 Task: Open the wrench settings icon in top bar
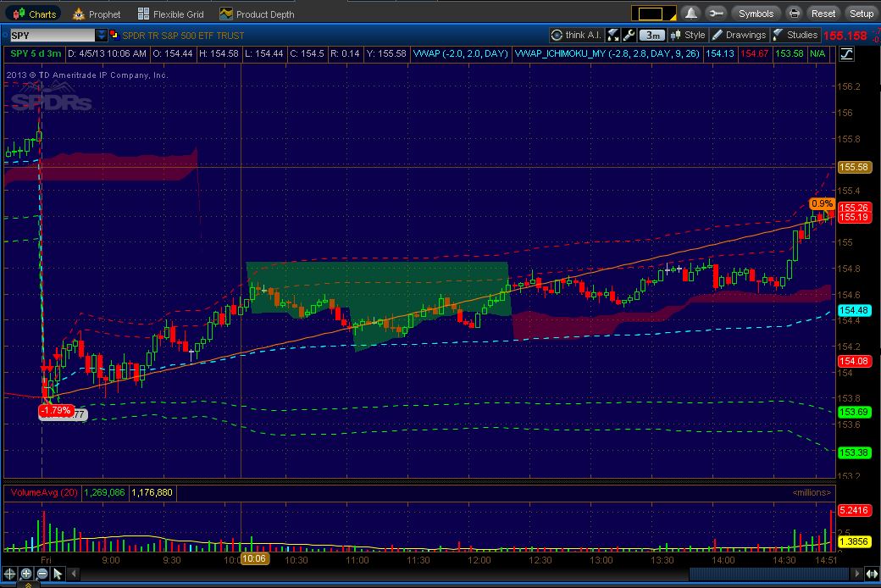pos(717,14)
